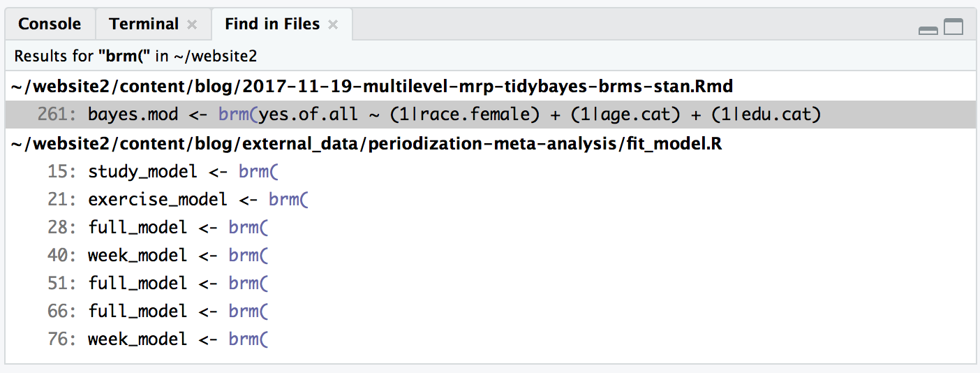
Task: Close the Terminal tab
Action: [x=192, y=24]
